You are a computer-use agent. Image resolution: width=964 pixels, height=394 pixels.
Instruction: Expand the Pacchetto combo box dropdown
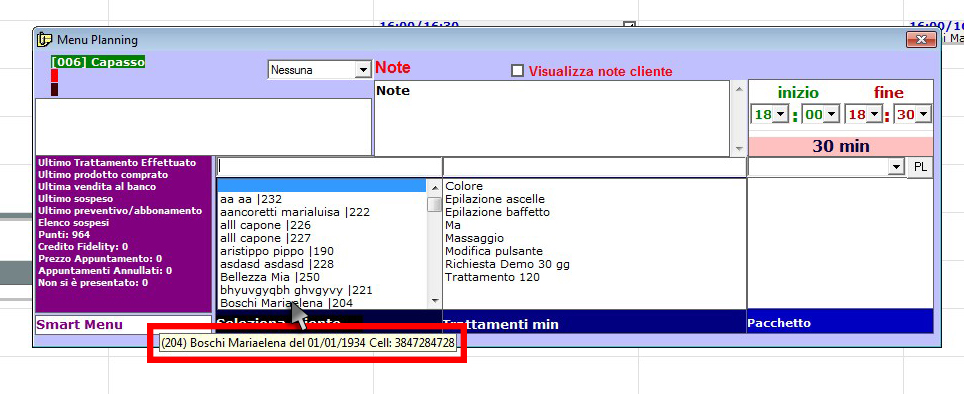[x=897, y=167]
